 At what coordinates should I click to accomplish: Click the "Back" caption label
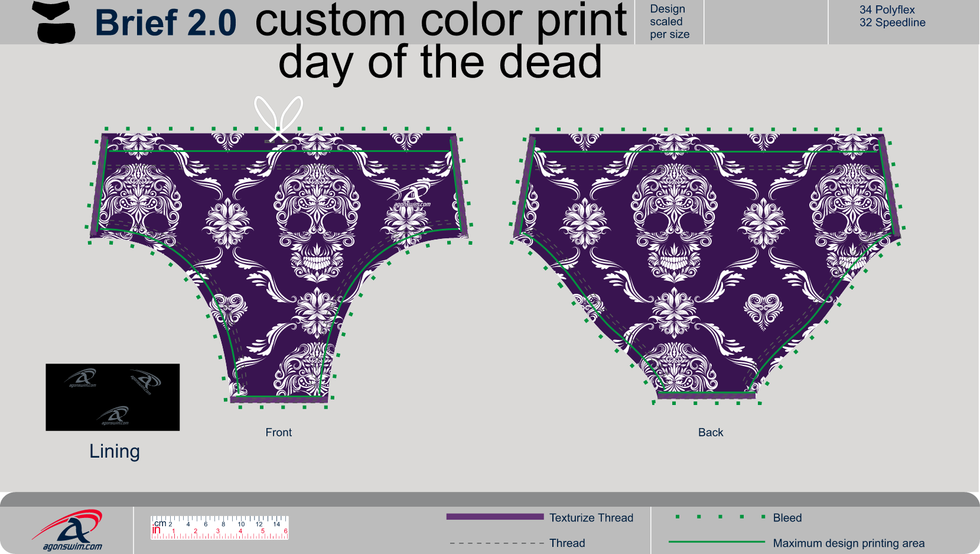[710, 432]
